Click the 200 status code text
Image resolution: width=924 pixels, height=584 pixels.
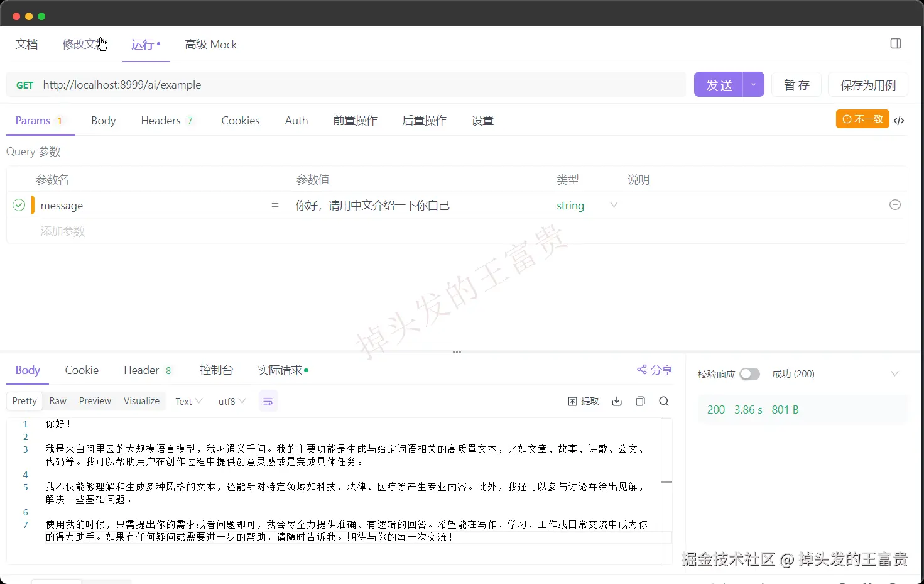[716, 410]
